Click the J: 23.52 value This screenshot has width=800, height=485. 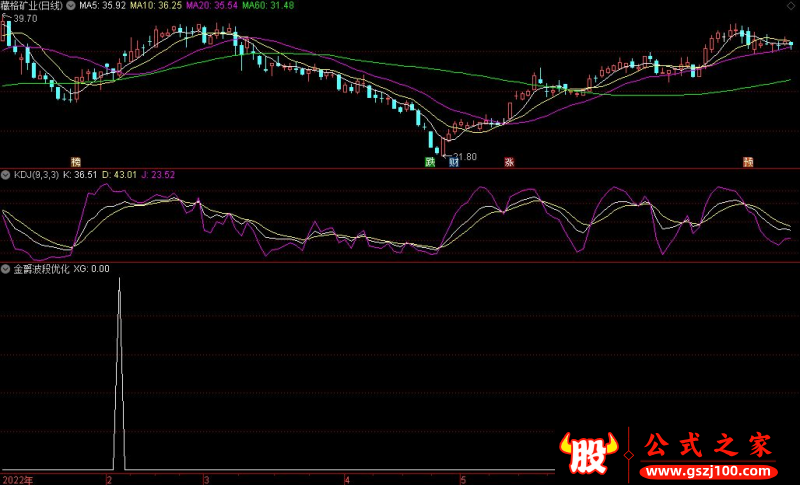(158, 175)
